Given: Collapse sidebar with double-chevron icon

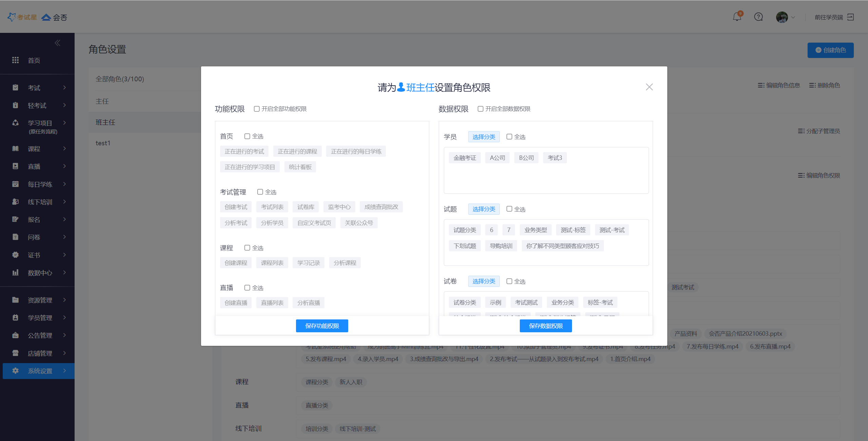Looking at the screenshot, I should (57, 43).
